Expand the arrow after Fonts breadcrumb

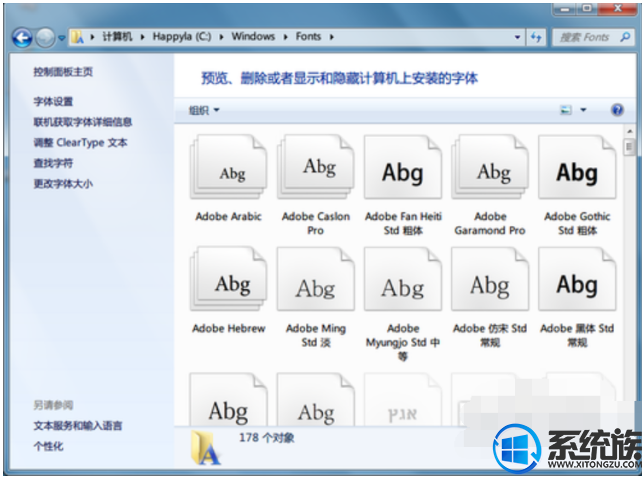point(332,37)
